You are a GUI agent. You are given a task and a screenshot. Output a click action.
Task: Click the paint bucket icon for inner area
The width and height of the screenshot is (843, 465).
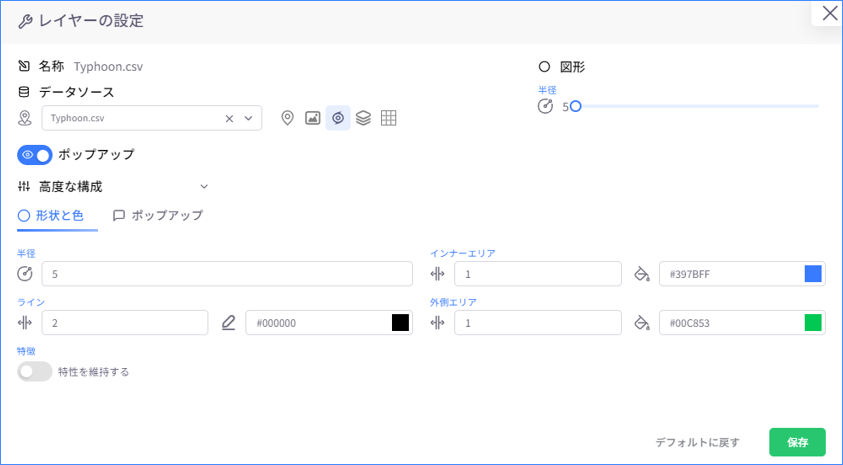642,274
